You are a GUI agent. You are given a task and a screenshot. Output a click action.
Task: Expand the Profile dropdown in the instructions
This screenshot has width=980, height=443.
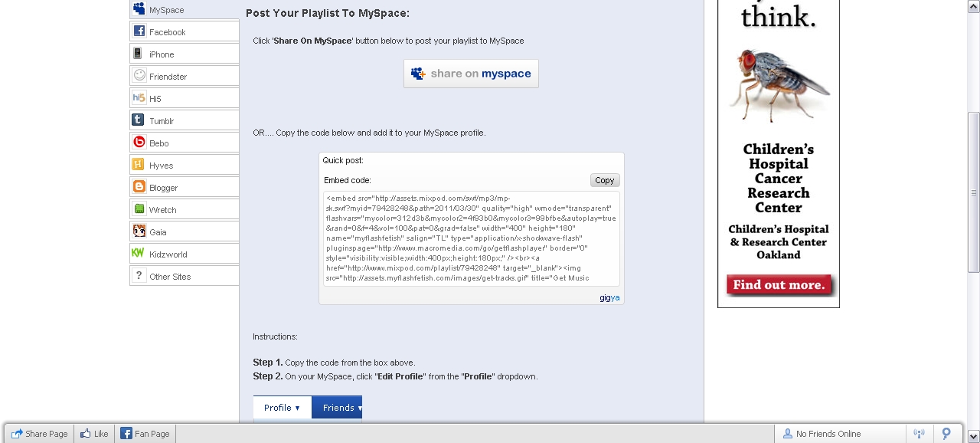click(x=283, y=408)
